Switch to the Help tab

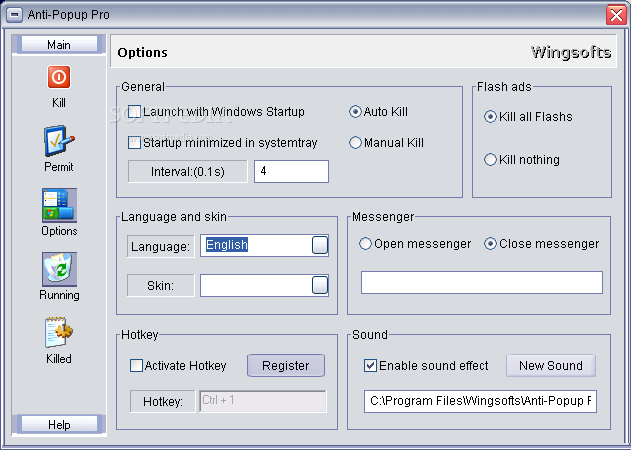click(x=59, y=424)
